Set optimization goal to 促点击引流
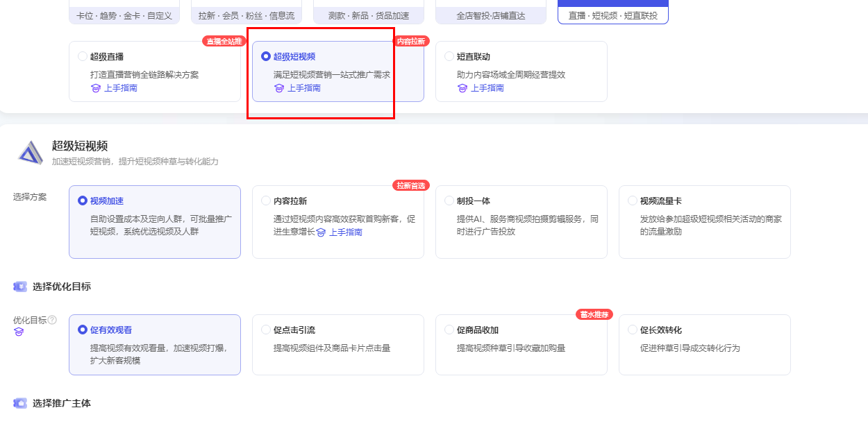Screen dimensions: 868x426 point(267,330)
